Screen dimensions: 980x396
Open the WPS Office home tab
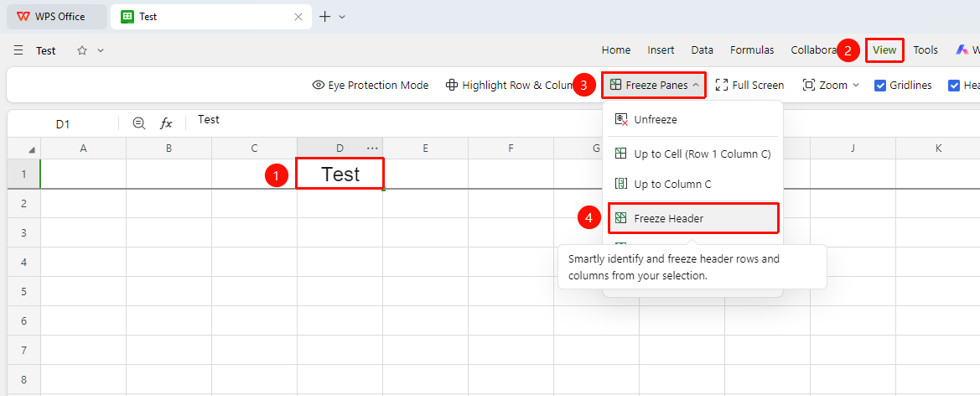tap(57, 17)
